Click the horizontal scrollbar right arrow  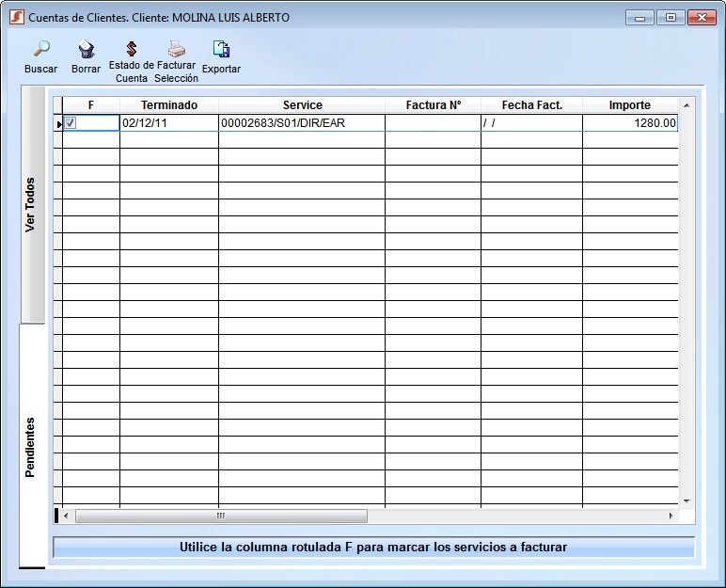671,516
